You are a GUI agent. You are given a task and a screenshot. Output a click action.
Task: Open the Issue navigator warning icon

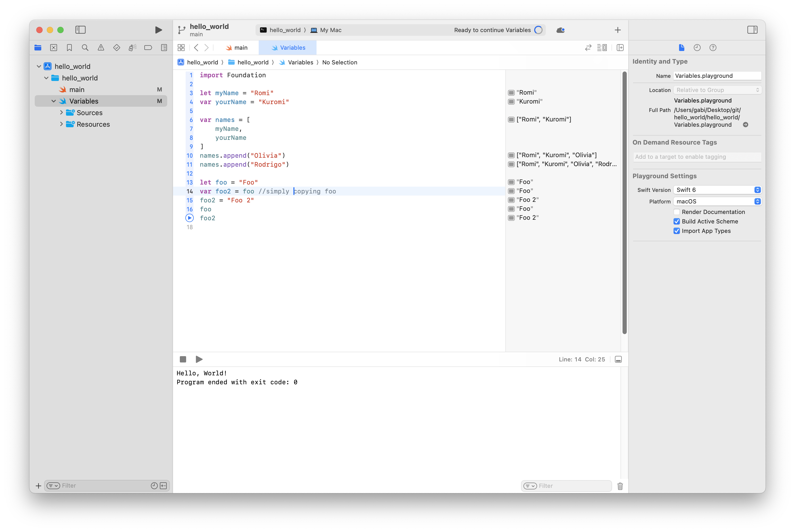(101, 48)
